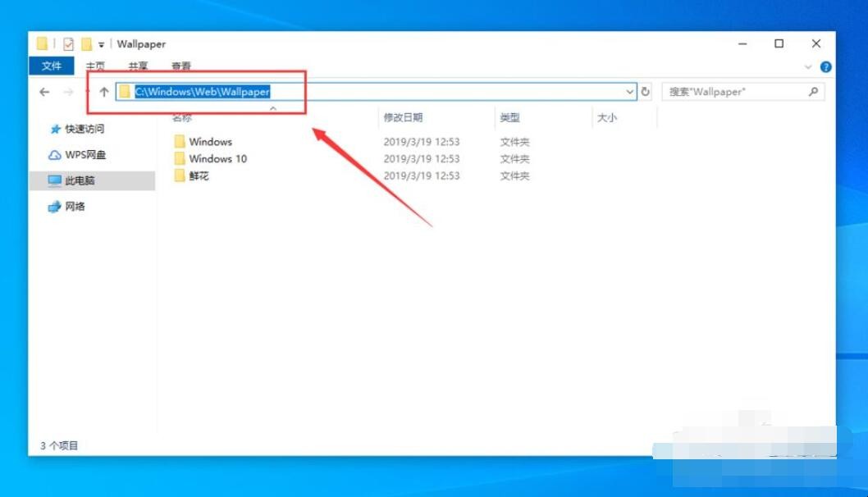This screenshot has height=497, width=868.
Task: Refresh the Wallpaper folder view
Action: (x=646, y=92)
